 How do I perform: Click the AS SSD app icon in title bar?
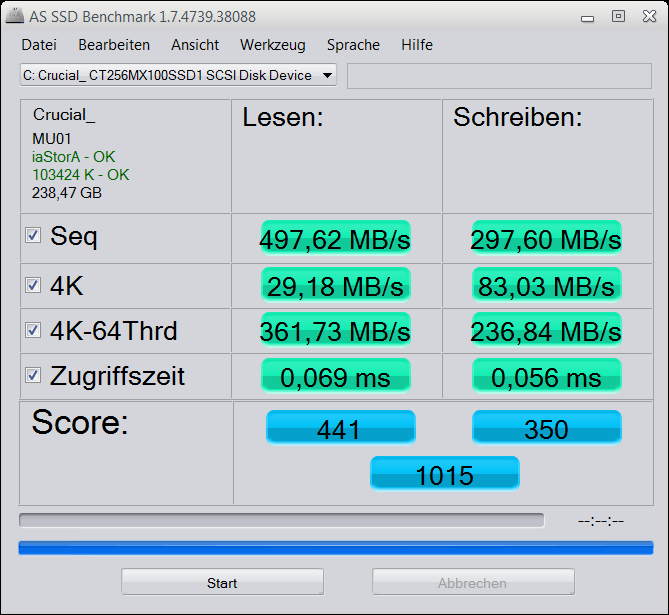click(x=14, y=16)
